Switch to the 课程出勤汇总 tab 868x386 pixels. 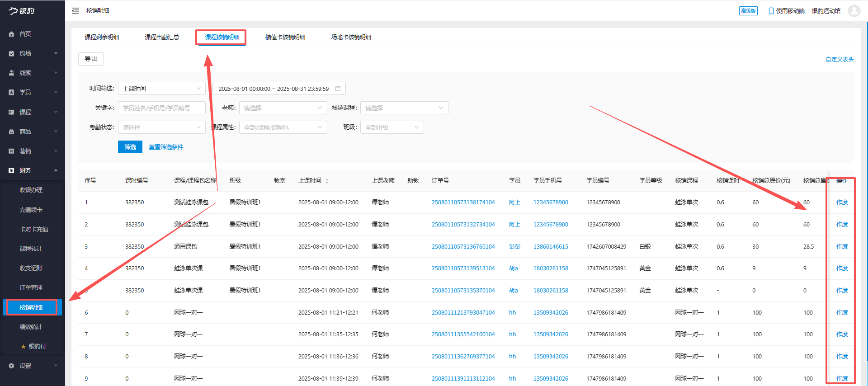point(162,37)
